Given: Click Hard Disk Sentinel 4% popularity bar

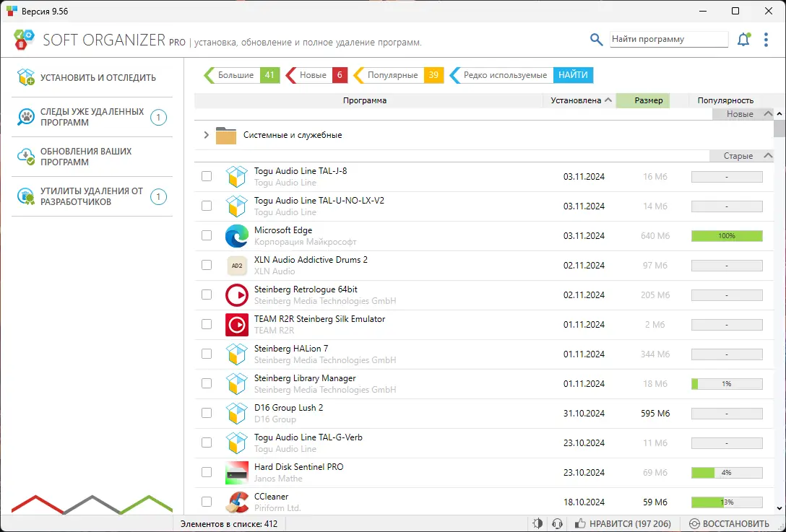Looking at the screenshot, I should point(727,472).
